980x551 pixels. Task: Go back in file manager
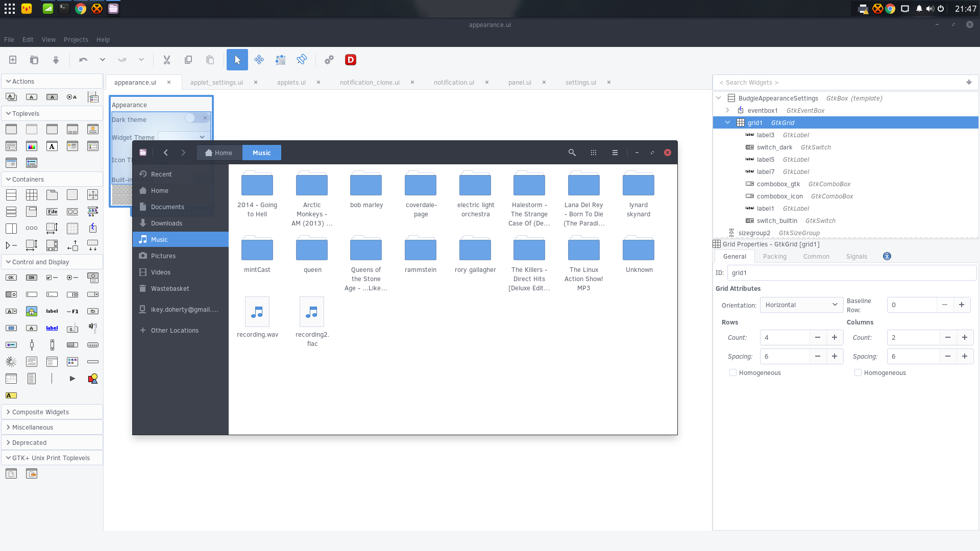(166, 153)
